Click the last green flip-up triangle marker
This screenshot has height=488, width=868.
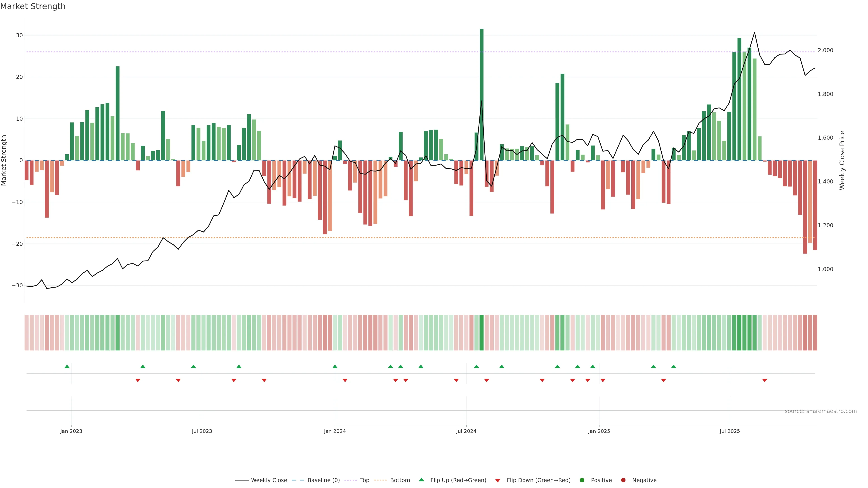coord(674,366)
